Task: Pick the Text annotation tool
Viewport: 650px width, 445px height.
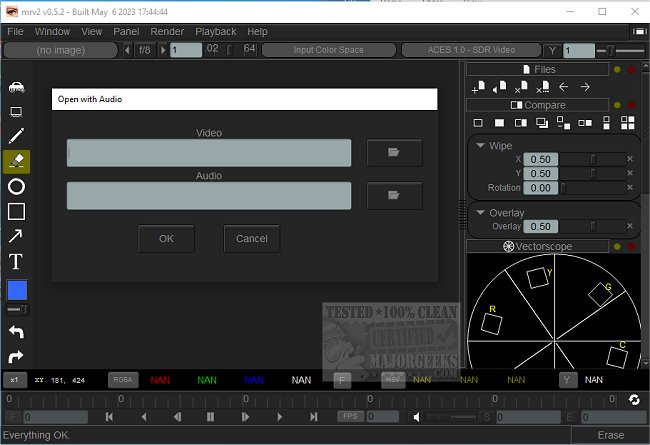Action: click(x=16, y=262)
